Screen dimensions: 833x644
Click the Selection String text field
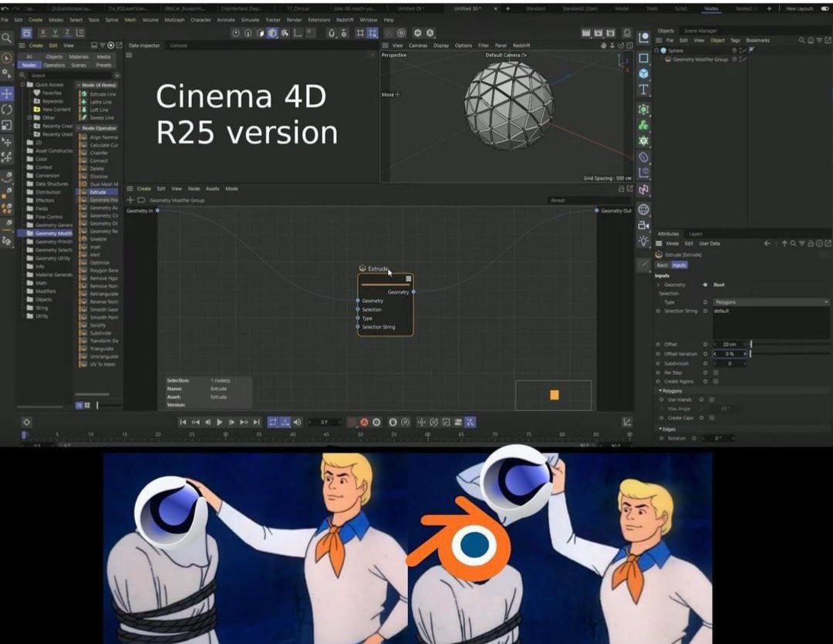click(771, 322)
